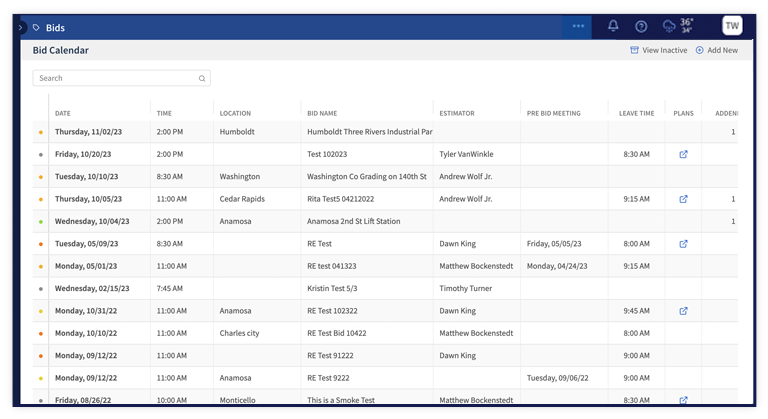Click View Inactive button

(x=658, y=50)
